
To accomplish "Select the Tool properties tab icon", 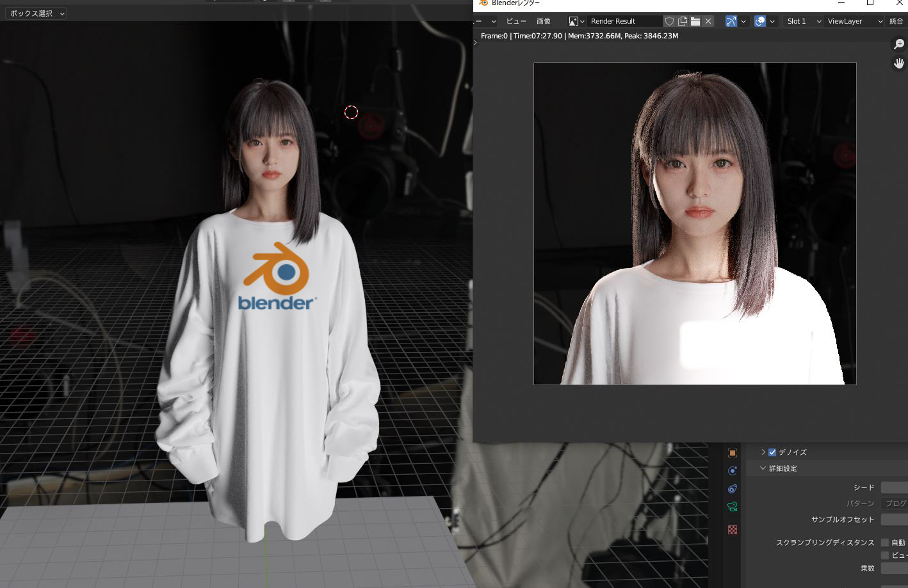I will 732,452.
